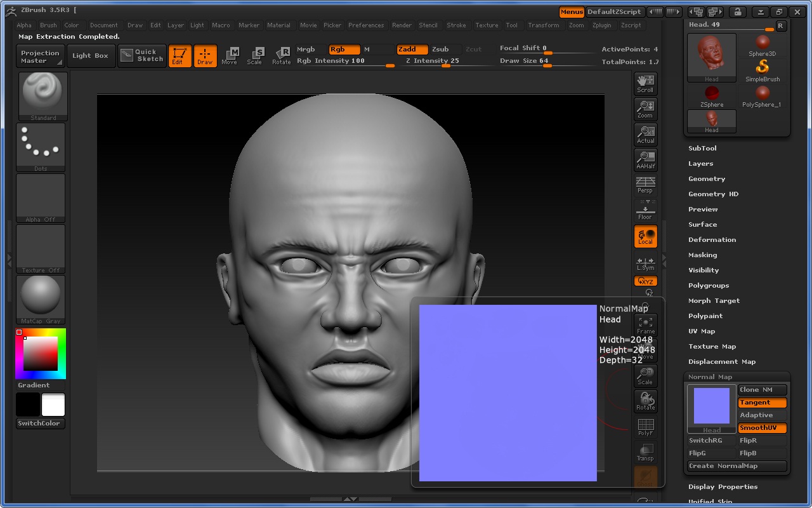Select the Move tool in top toolbar
Image resolution: width=812 pixels, height=508 pixels.
click(229, 56)
